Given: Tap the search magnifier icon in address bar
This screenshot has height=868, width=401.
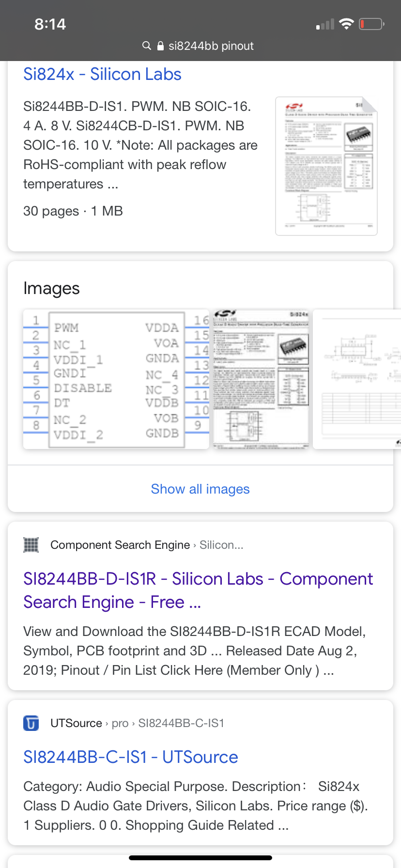Looking at the screenshot, I should tap(146, 46).
